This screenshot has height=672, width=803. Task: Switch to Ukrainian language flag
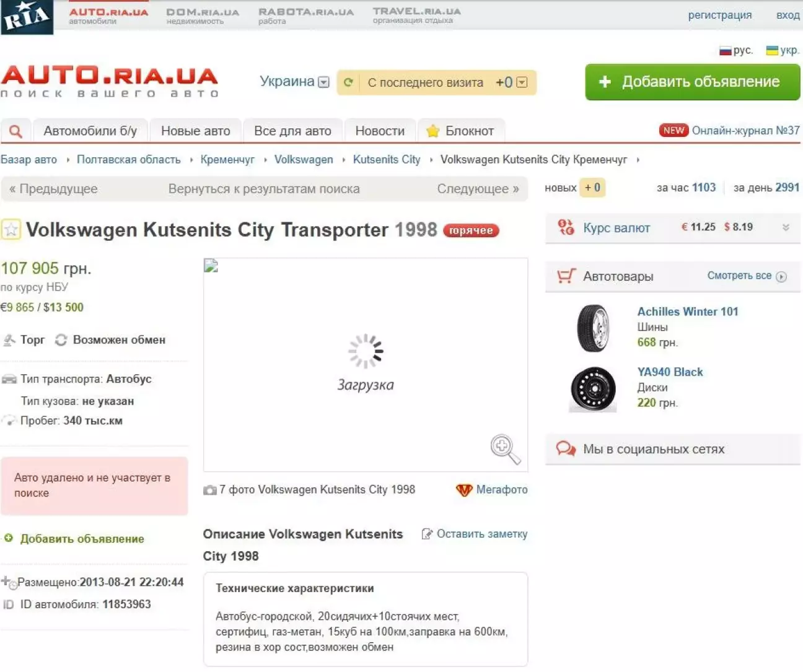click(x=772, y=51)
